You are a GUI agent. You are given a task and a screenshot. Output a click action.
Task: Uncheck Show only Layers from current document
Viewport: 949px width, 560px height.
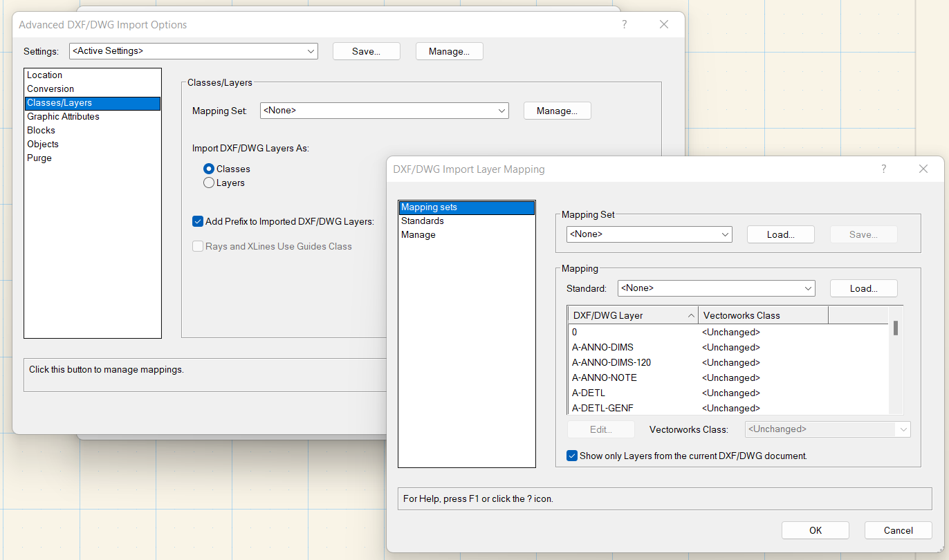(x=572, y=456)
